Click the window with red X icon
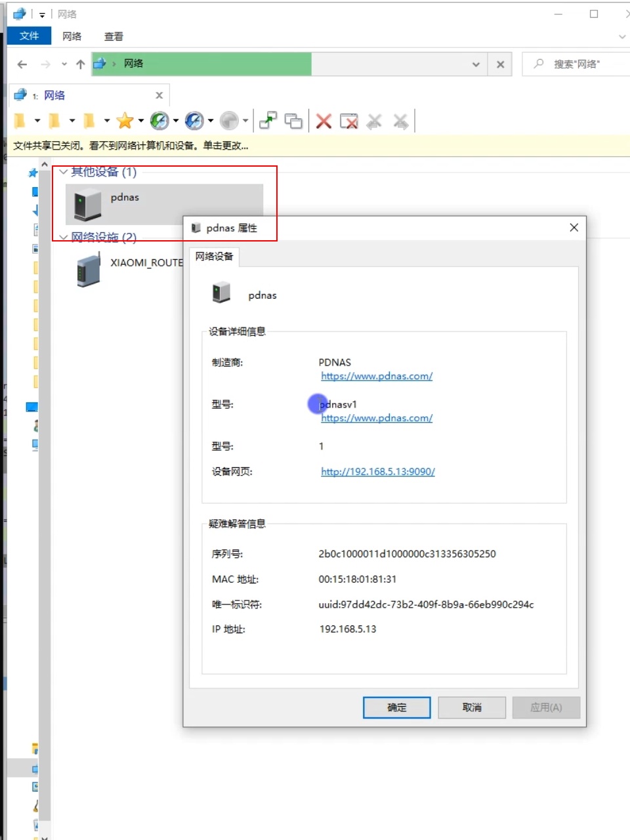Screen dimensions: 630x840 tap(349, 121)
